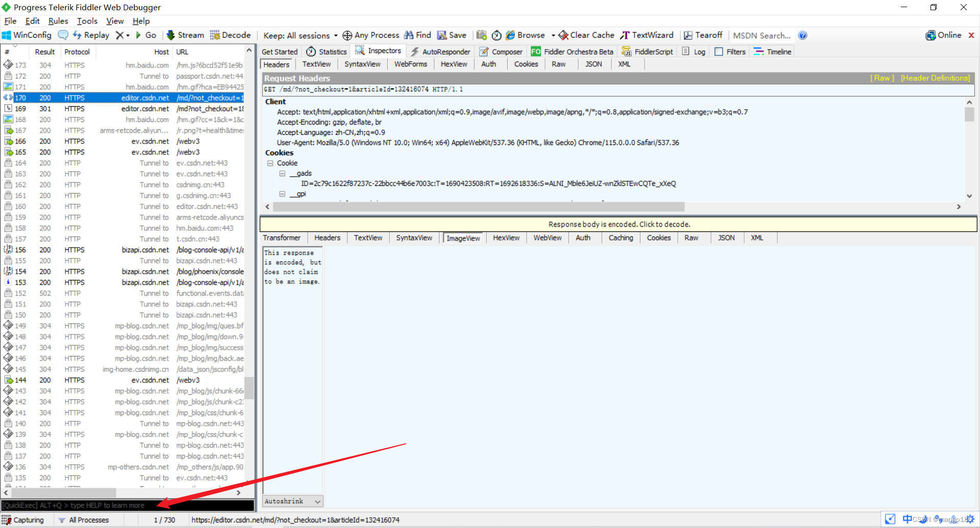Screen dimensions: 980x528
Task: Click the session list vertical scrollbar thumb
Action: pos(249,388)
